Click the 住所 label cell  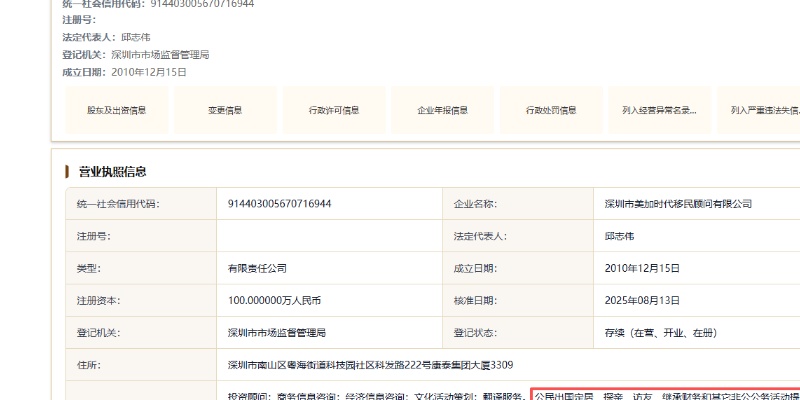141,365
